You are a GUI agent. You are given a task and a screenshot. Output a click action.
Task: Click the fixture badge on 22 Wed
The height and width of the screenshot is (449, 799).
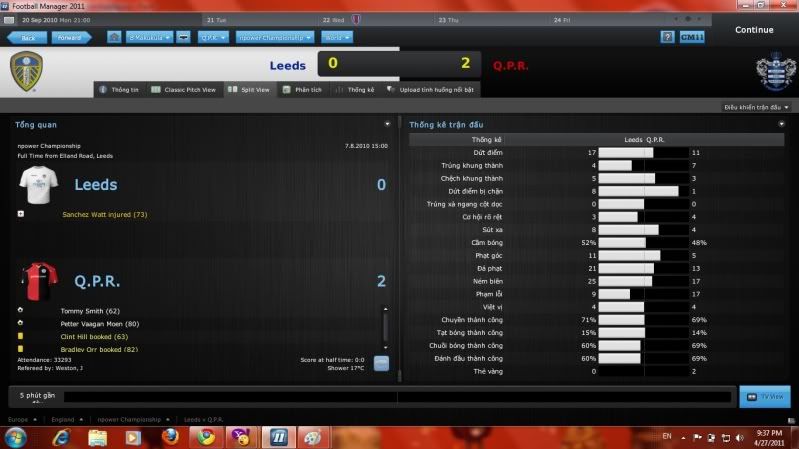click(x=356, y=20)
